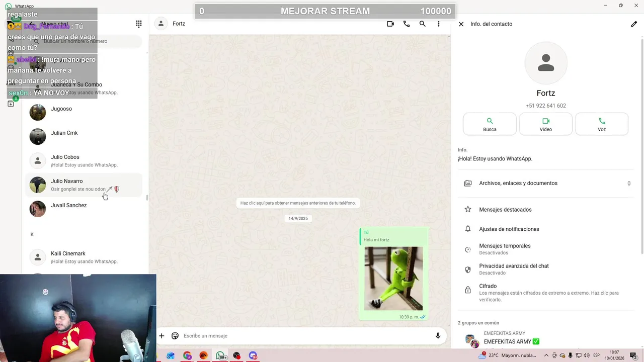
Task: Click Juvall Sanchez's profile picture
Action: tap(38, 209)
